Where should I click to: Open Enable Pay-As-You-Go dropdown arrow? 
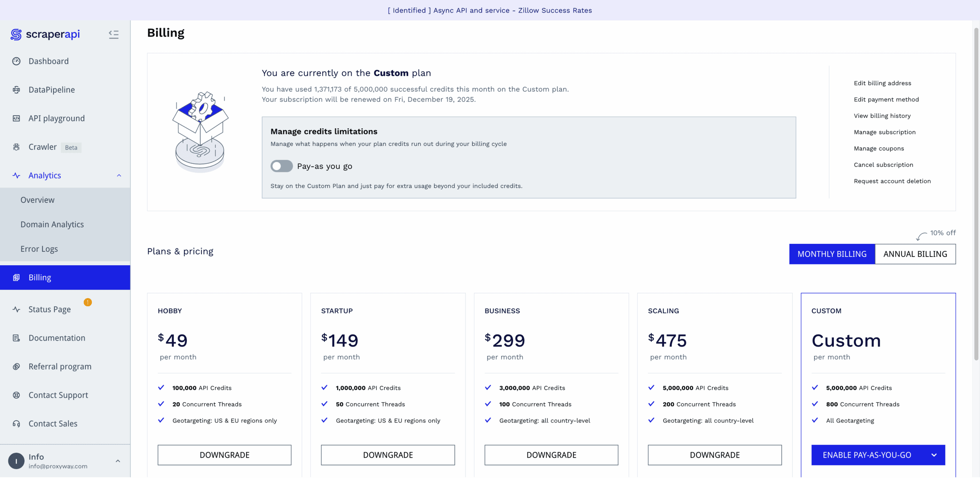[934, 455]
